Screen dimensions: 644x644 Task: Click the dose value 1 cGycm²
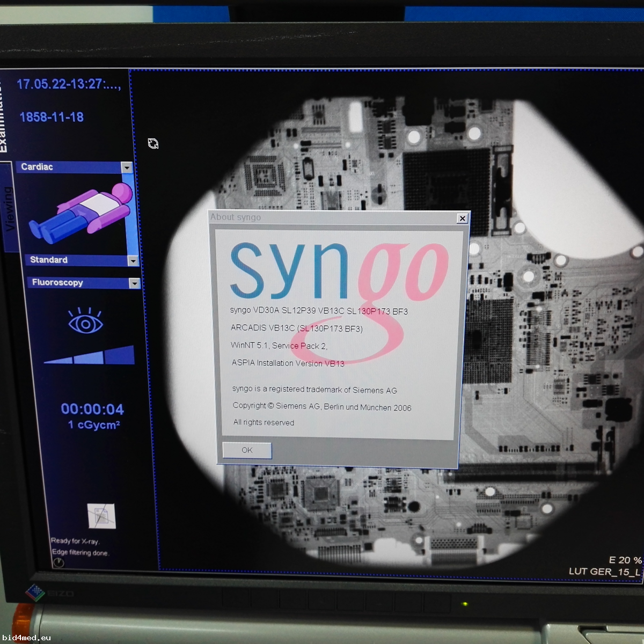(94, 425)
